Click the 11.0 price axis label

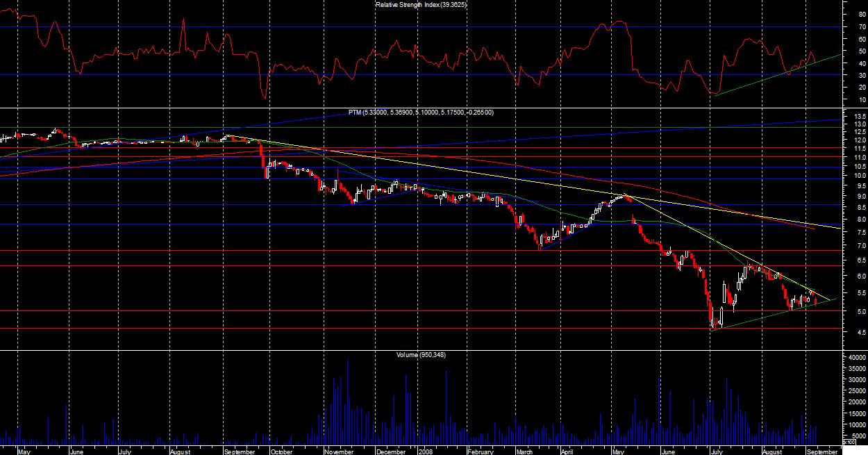pyautogui.click(x=860, y=158)
